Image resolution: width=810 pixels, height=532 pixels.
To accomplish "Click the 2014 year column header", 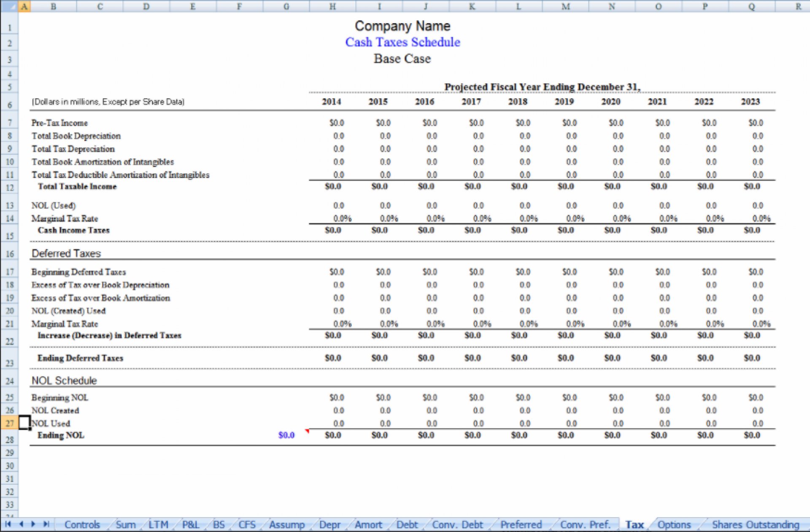I will click(332, 102).
